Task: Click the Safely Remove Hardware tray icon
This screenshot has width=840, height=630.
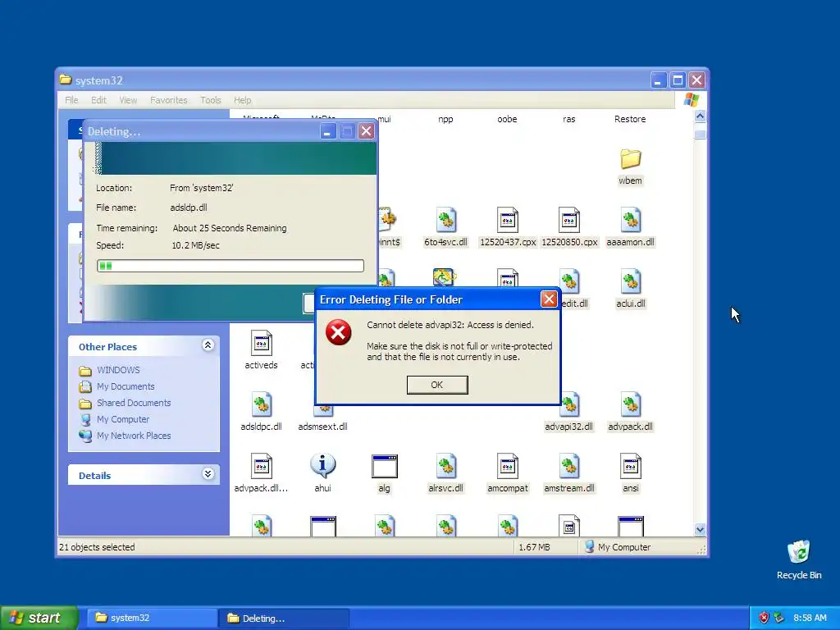Action: coord(779,618)
